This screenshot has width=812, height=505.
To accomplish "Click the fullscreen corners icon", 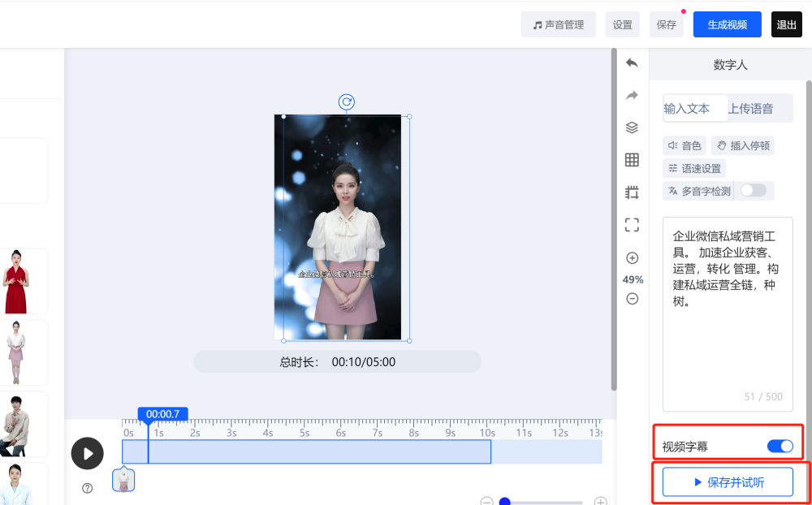I will tap(632, 225).
